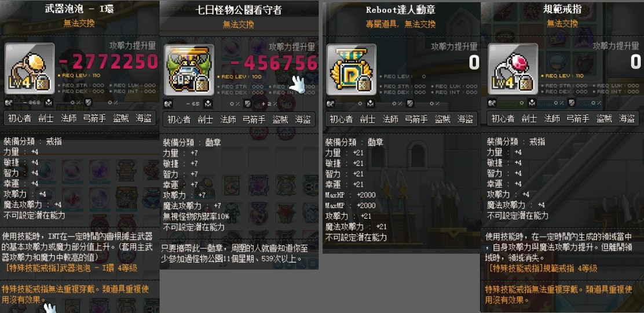Click the 初心者 label in the 規範戒指 tooltip
The height and width of the screenshot is (313, 644).
(x=503, y=118)
